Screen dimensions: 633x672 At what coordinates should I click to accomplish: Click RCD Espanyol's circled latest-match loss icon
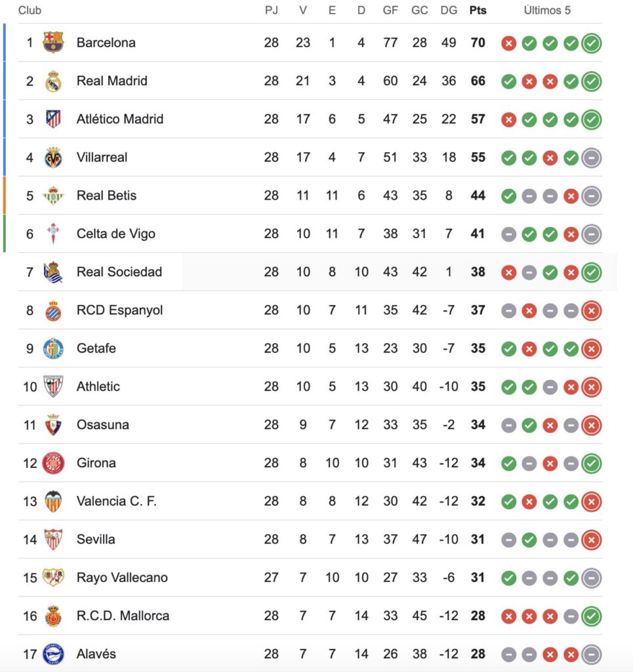click(591, 310)
